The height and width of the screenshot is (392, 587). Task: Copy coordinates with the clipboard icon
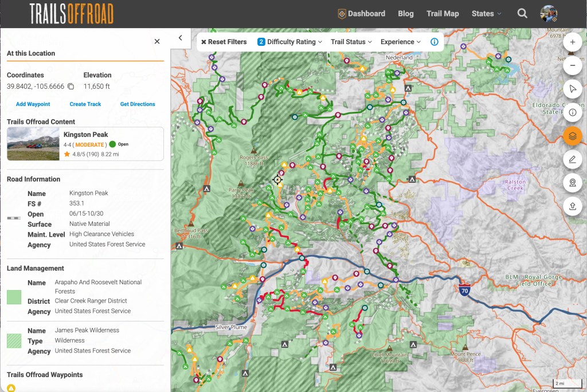click(x=71, y=87)
